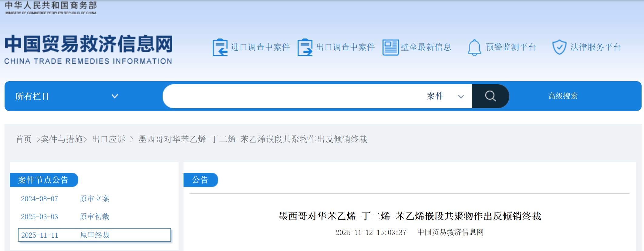Click the import investigation cases icon

click(x=220, y=47)
